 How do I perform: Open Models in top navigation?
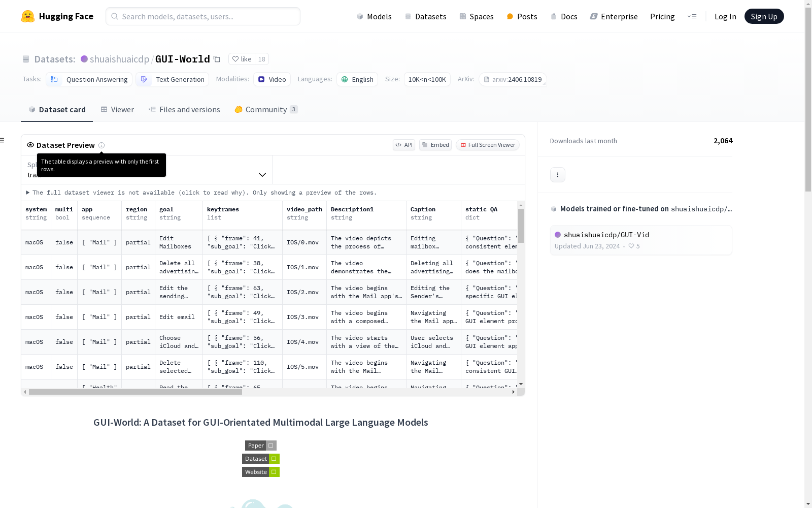374,16
